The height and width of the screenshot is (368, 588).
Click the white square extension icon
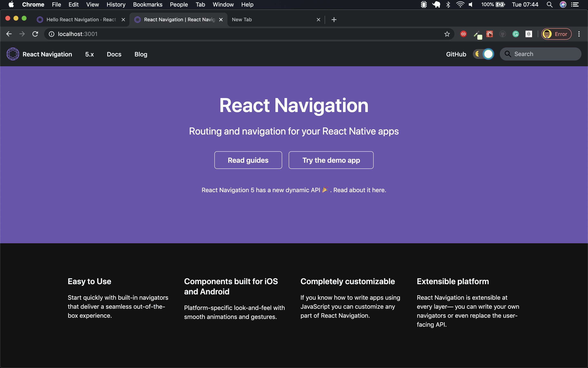pyautogui.click(x=529, y=34)
